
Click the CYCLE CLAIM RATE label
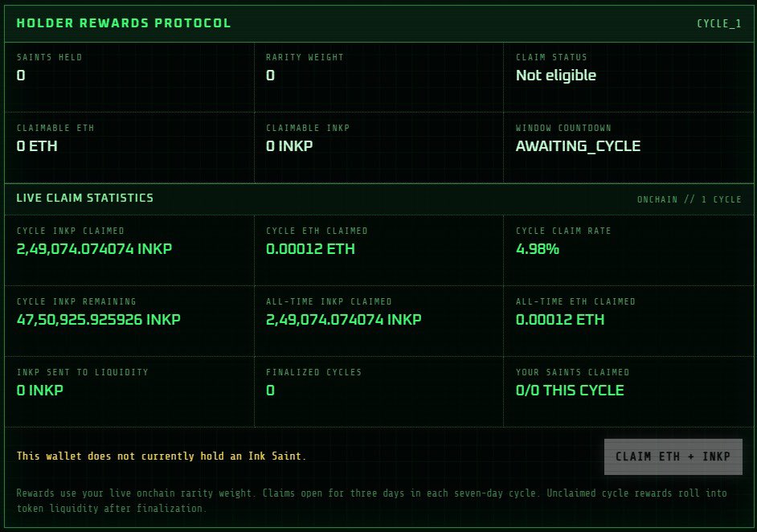pyautogui.click(x=563, y=231)
